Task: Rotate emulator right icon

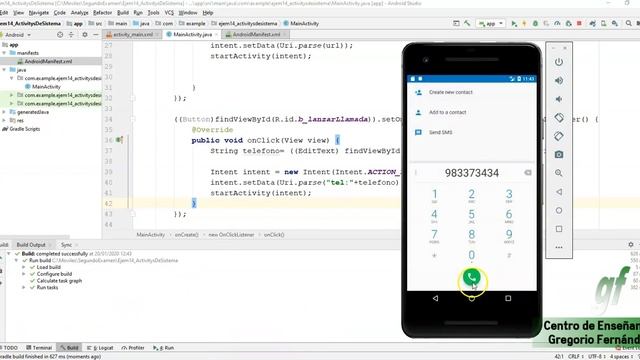Action: click(559, 136)
